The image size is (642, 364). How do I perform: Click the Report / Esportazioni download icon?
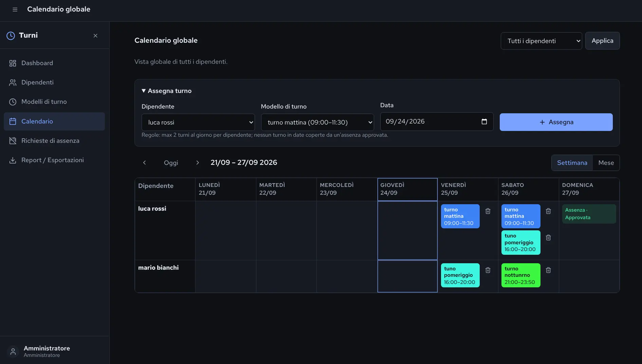click(x=13, y=160)
